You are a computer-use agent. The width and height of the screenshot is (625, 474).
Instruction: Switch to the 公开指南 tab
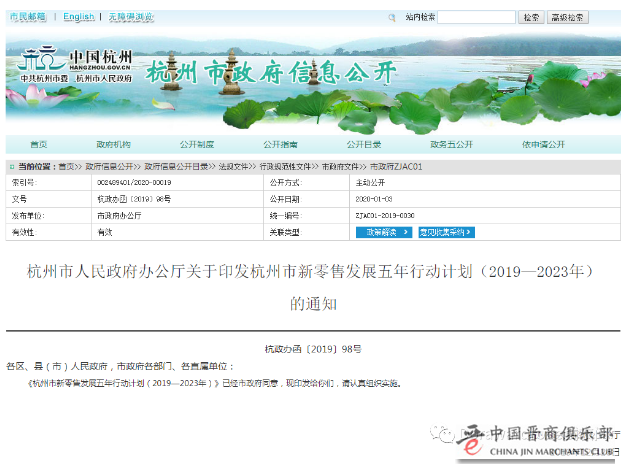280,145
